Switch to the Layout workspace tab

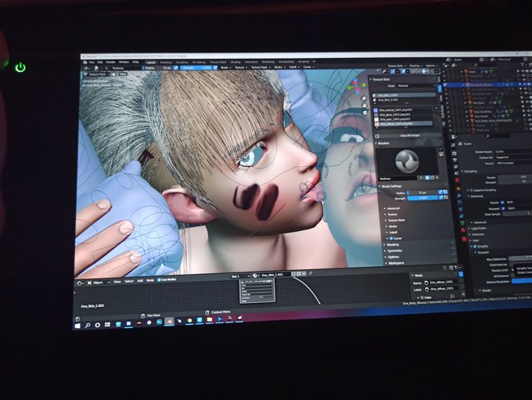(x=151, y=62)
